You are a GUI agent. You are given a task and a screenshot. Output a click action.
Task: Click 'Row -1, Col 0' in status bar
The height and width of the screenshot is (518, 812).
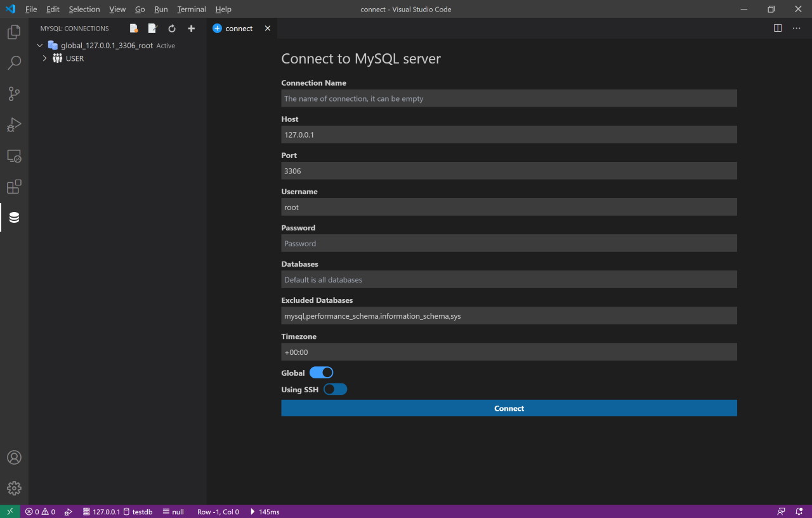(218, 512)
